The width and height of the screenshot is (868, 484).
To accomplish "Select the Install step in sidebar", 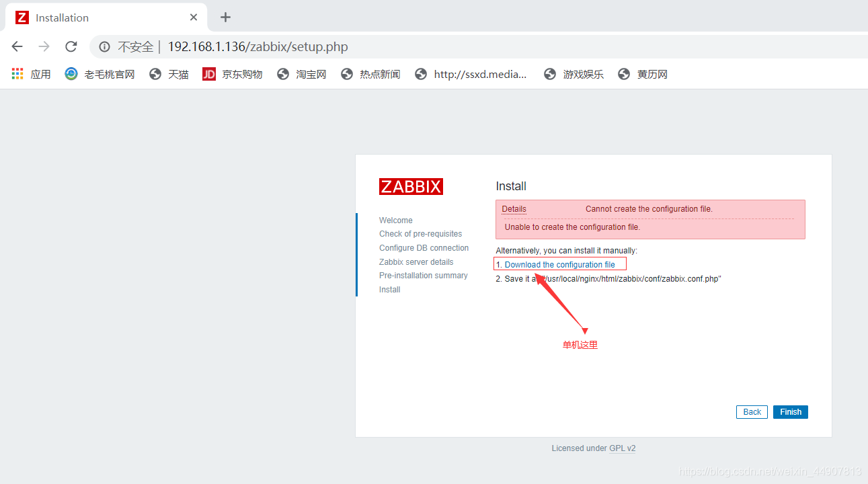I will coord(390,290).
